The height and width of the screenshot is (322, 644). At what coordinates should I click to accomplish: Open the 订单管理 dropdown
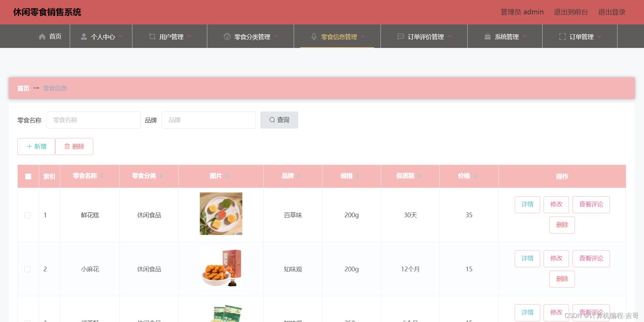[x=582, y=36]
